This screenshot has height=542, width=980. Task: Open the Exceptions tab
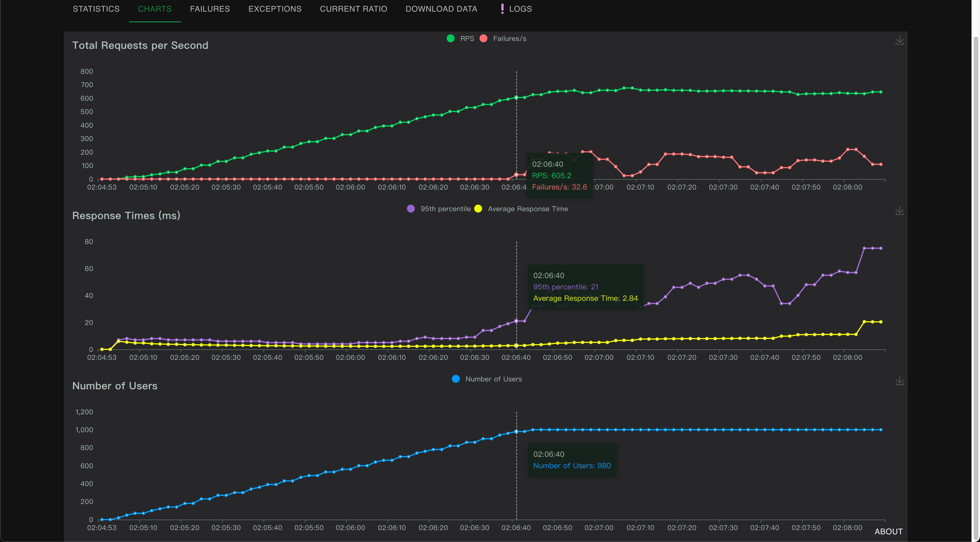pyautogui.click(x=275, y=9)
